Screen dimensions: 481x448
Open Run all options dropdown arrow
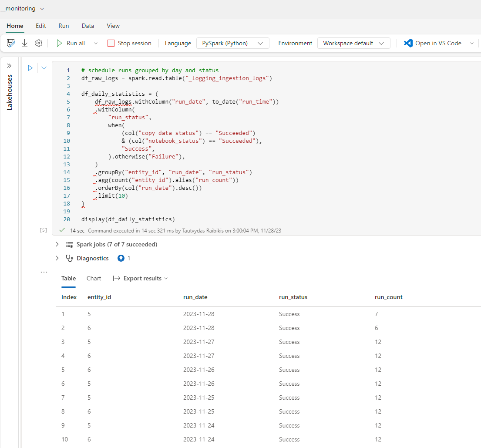[96, 43]
